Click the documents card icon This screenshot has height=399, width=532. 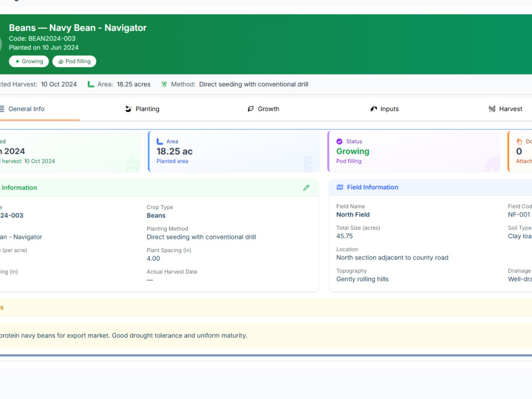click(x=519, y=142)
